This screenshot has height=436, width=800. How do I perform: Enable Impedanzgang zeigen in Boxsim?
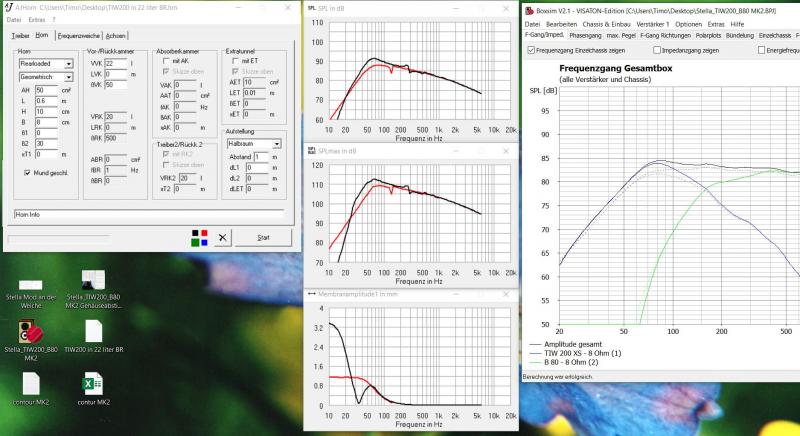tap(657, 50)
